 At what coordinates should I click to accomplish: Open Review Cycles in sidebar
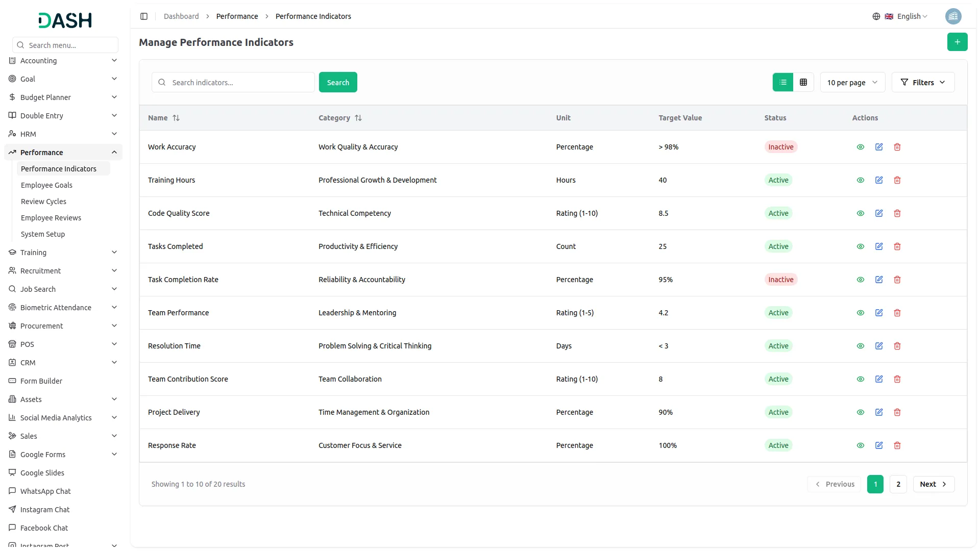pyautogui.click(x=43, y=202)
